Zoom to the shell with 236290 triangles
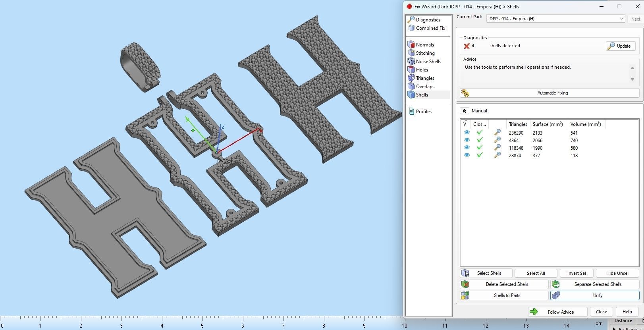 [497, 133]
